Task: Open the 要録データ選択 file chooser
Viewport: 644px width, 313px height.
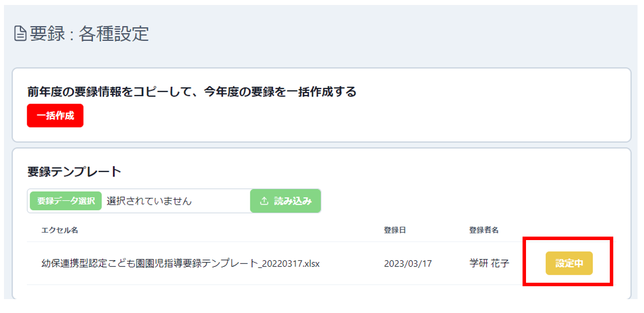Action: [66, 201]
